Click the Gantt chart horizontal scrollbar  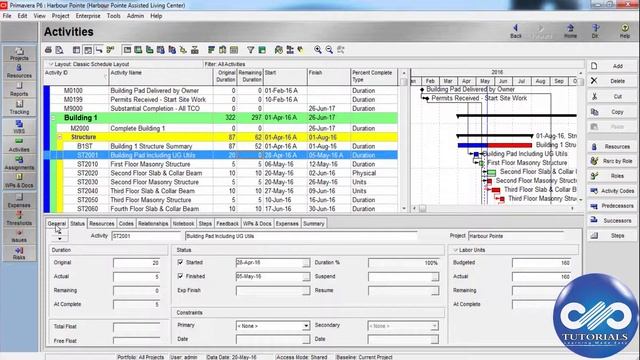[x=493, y=209]
